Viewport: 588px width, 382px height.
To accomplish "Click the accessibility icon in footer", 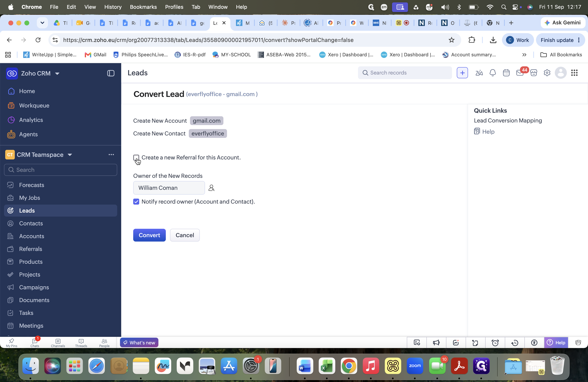I will [534, 342].
